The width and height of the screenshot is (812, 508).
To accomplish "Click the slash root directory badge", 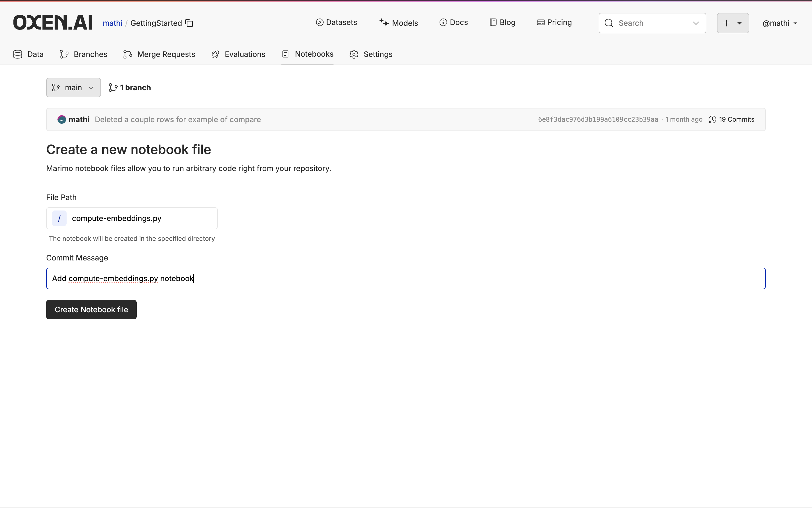I will [x=59, y=218].
